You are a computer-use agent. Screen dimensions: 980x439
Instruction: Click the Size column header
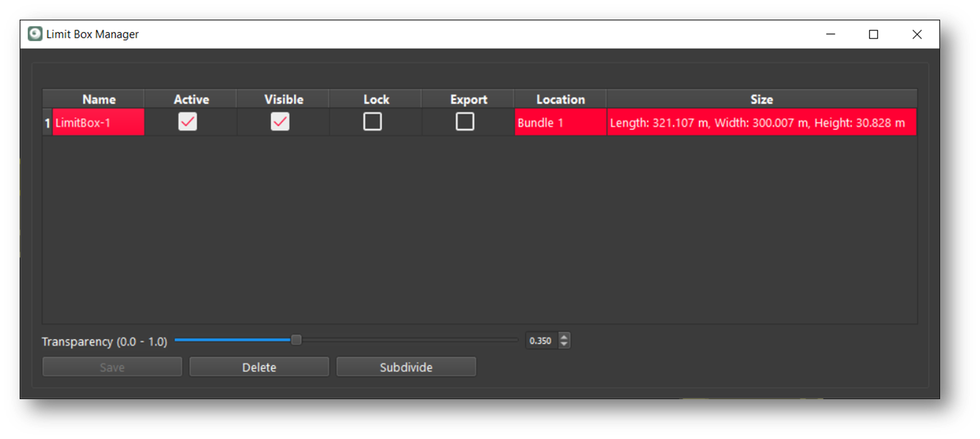[761, 99]
